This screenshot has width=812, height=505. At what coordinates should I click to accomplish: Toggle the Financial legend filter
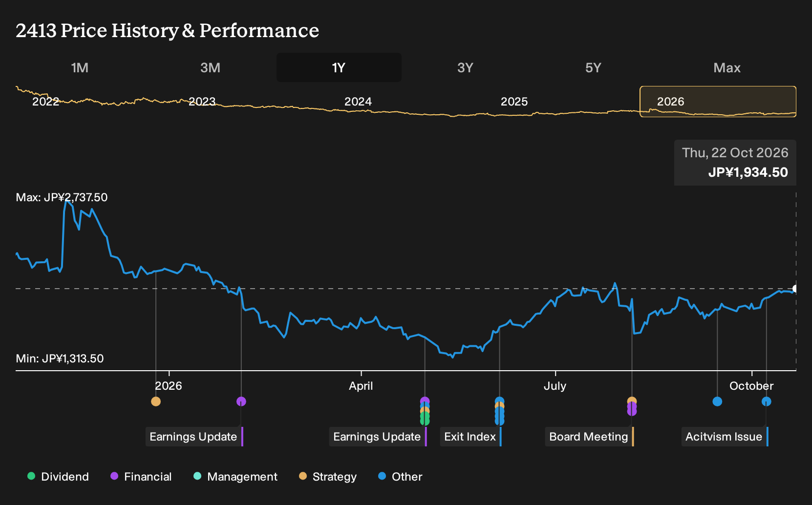coord(141,477)
